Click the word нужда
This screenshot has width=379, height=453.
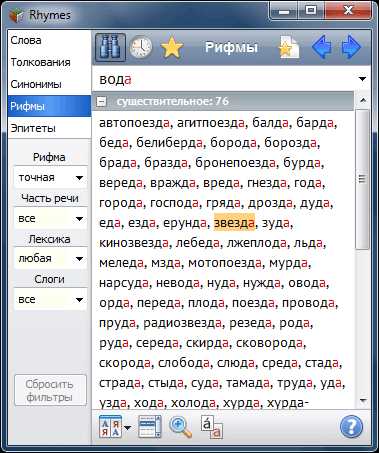click(x=262, y=283)
